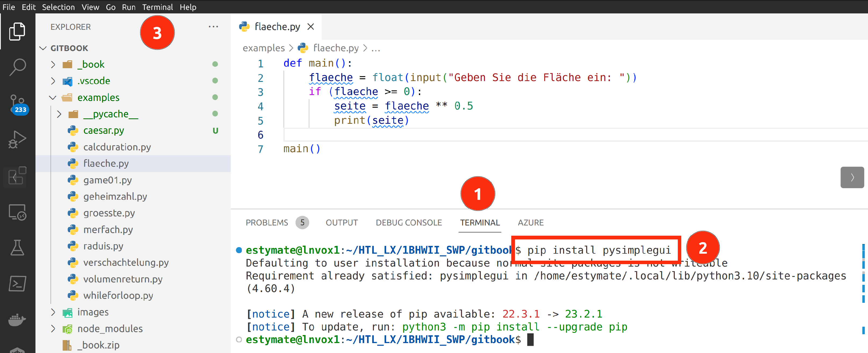Click the examples breadcrumb segment

pos(264,48)
